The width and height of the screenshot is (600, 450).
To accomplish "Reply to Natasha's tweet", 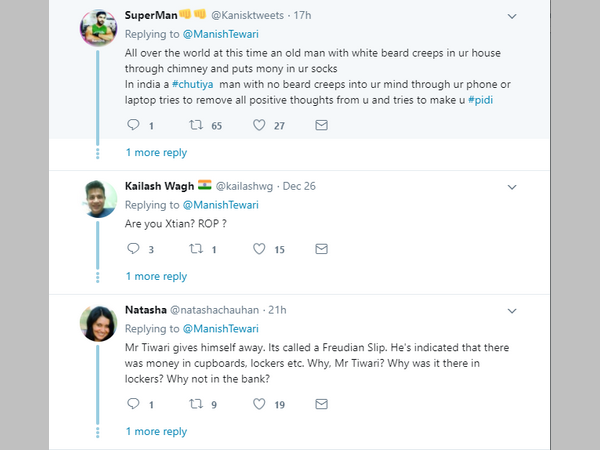I will pyautogui.click(x=134, y=404).
